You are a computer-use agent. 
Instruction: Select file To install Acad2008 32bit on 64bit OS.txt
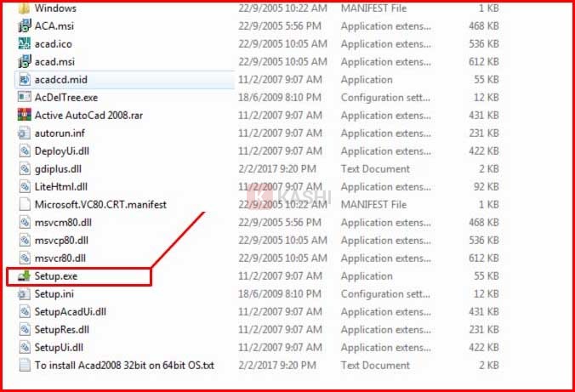click(124, 366)
